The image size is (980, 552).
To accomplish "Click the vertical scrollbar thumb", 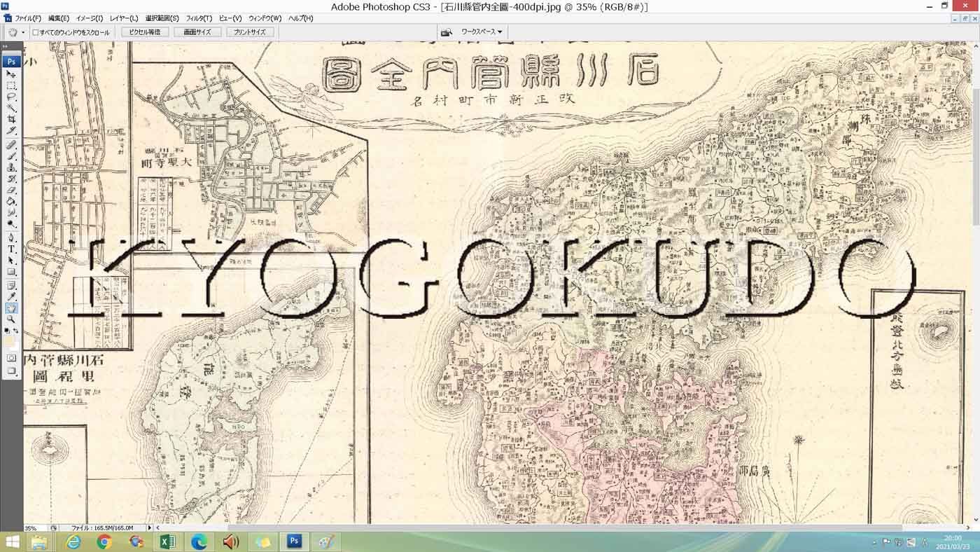I will pos(976,157).
